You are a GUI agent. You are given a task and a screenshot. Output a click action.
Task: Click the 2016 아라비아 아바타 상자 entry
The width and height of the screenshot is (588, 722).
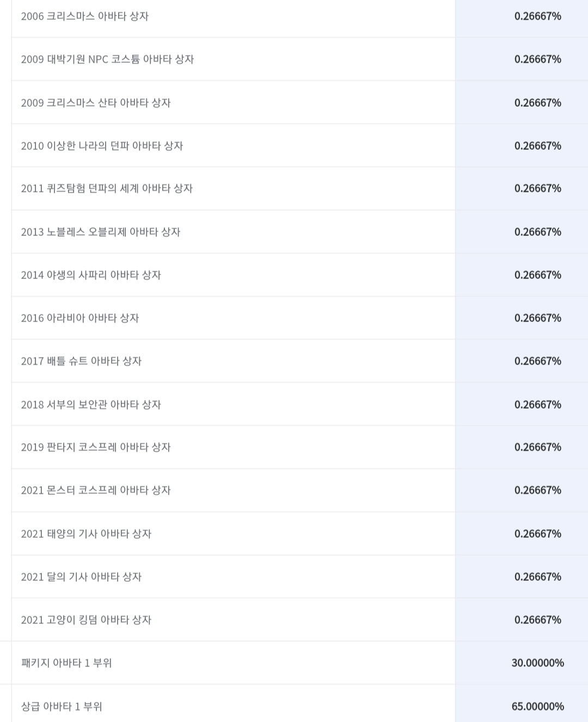(x=80, y=318)
